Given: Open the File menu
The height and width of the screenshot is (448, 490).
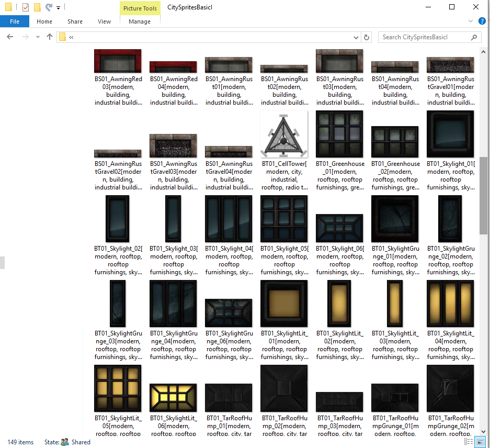Looking at the screenshot, I should pos(15,21).
